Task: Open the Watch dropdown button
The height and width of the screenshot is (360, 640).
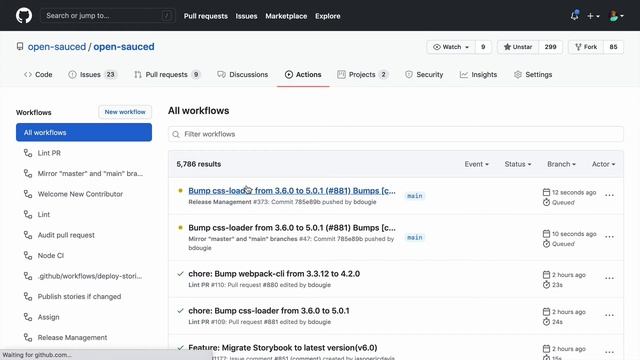Action: [x=451, y=47]
